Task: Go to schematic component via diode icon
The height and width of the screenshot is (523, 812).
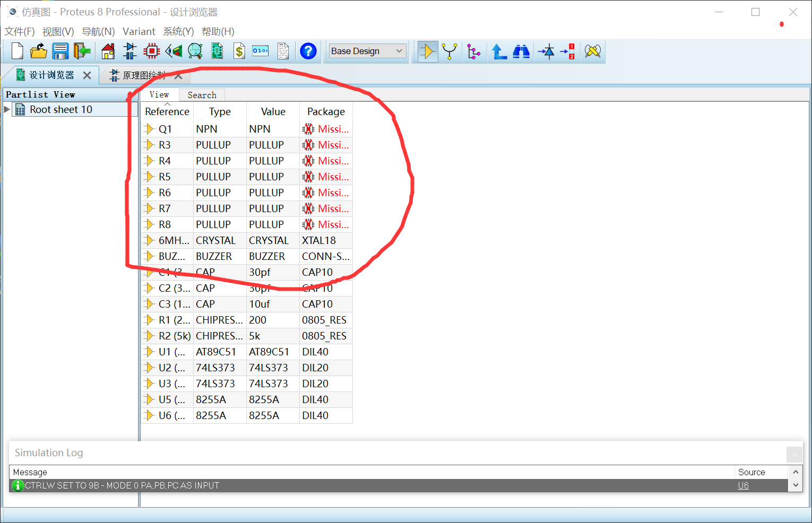Action: pyautogui.click(x=546, y=51)
